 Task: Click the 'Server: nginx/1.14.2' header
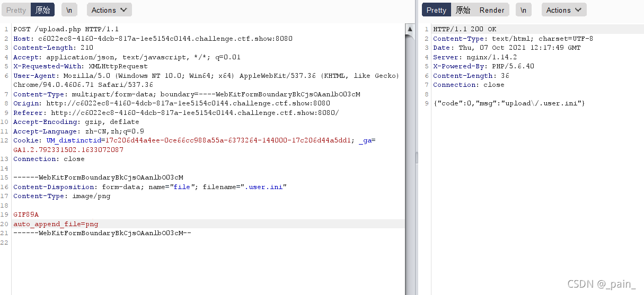click(475, 57)
